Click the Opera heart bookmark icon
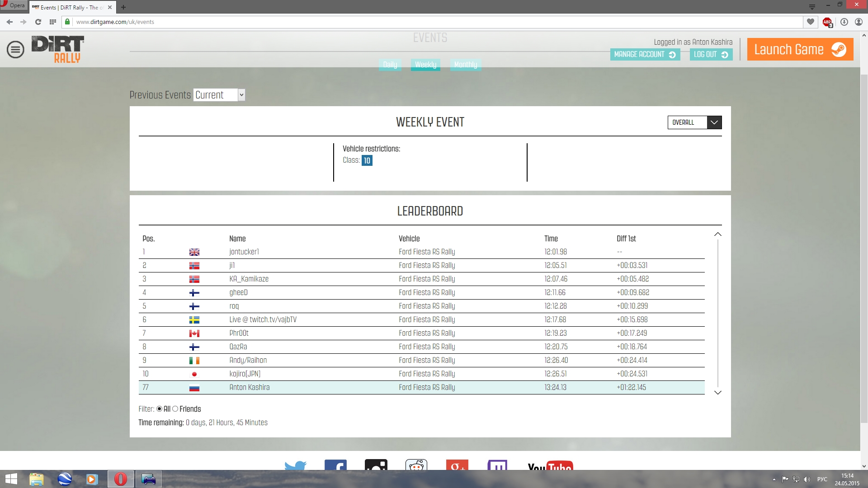Viewport: 868px width, 488px height. click(x=810, y=22)
